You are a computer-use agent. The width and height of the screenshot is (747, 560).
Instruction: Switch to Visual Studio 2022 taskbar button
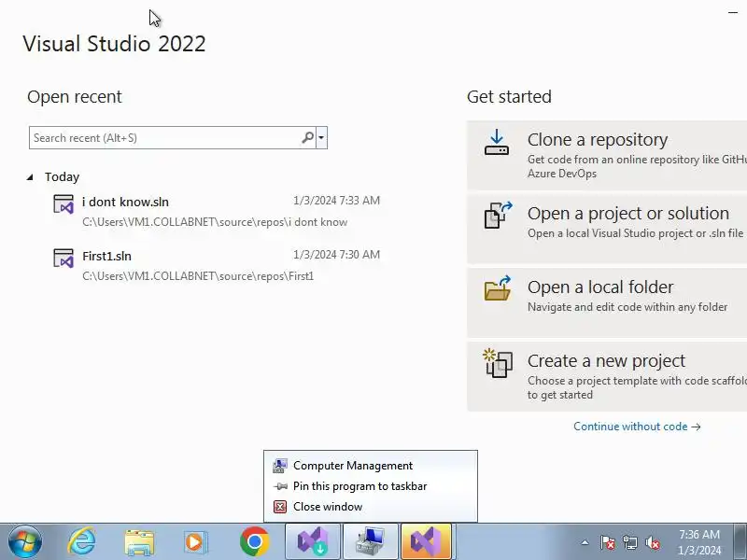coord(427,542)
